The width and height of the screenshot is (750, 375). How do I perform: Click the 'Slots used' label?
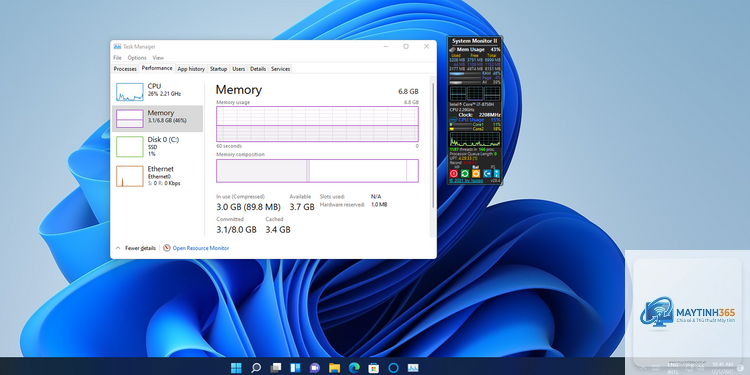click(332, 197)
